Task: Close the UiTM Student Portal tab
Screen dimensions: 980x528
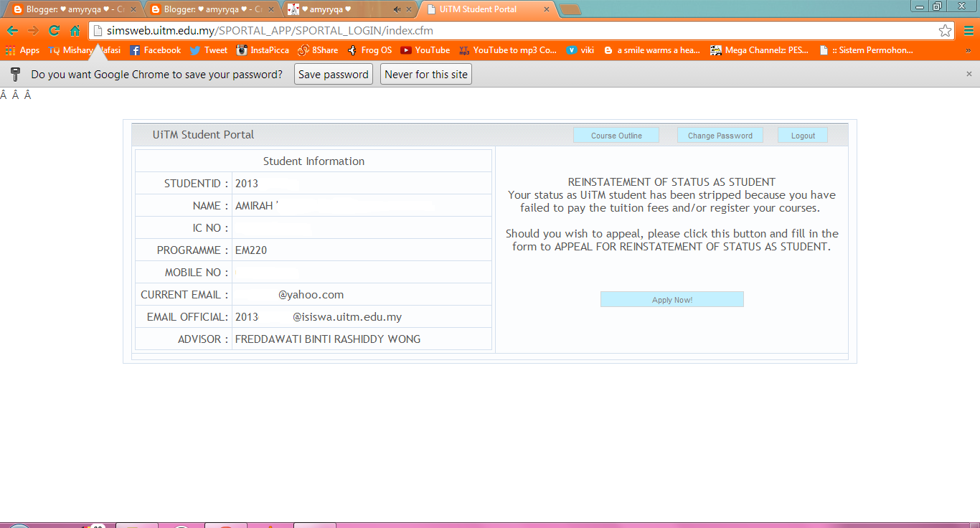Action: pos(546,9)
